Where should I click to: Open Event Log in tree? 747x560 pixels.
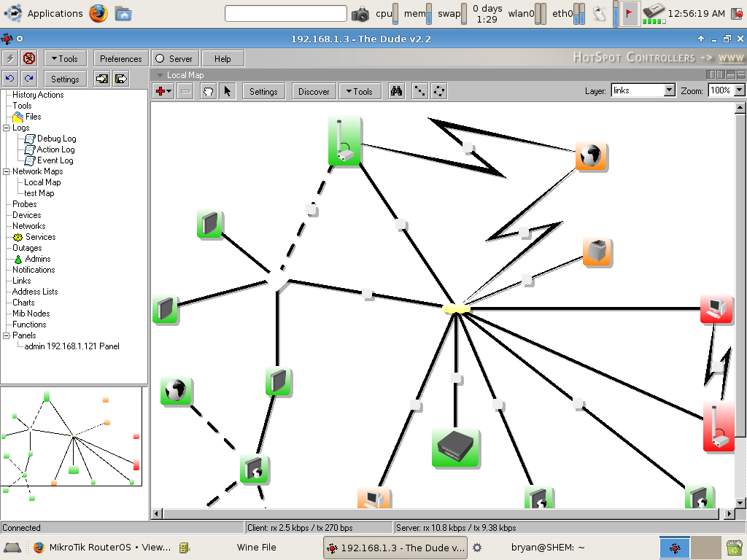(x=55, y=160)
